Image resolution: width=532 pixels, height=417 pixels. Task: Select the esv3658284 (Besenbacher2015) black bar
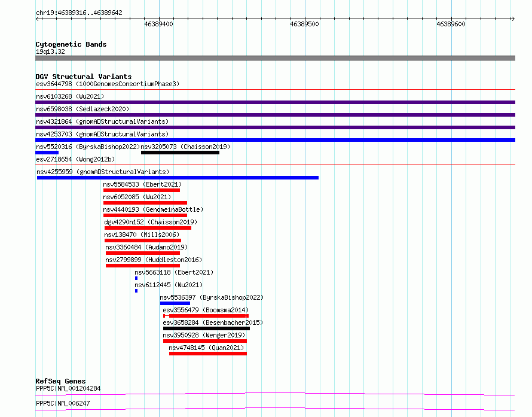(x=207, y=328)
